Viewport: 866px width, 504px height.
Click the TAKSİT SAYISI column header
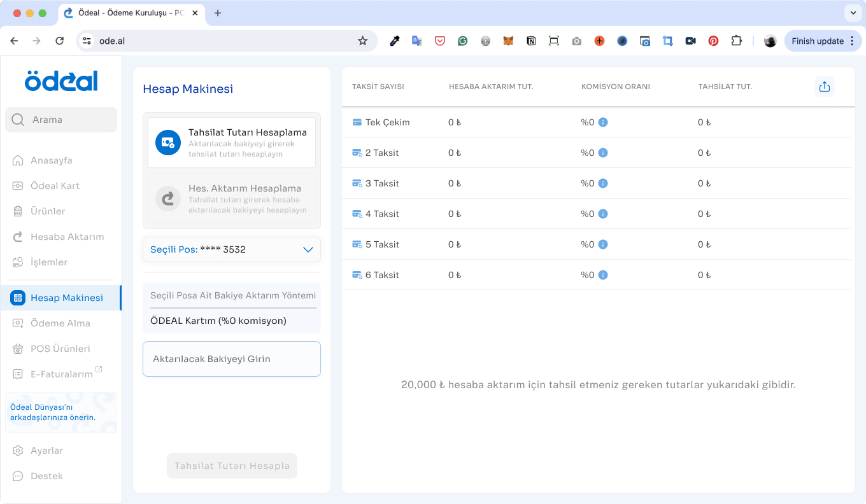point(378,87)
